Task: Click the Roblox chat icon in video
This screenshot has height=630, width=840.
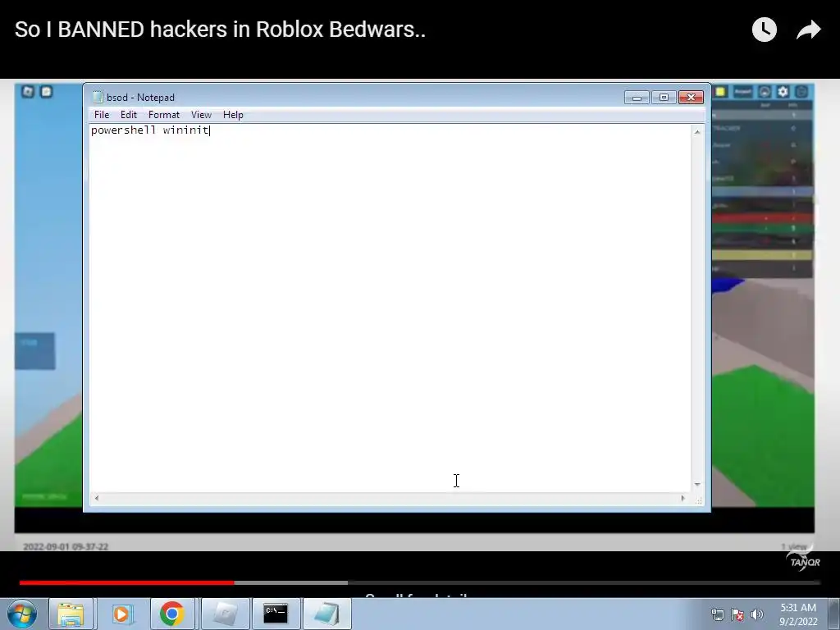Action: 47,92
